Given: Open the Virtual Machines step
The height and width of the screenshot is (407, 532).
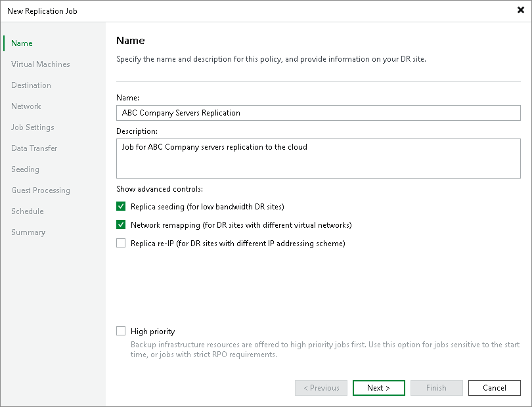Looking at the screenshot, I should pyautogui.click(x=41, y=64).
